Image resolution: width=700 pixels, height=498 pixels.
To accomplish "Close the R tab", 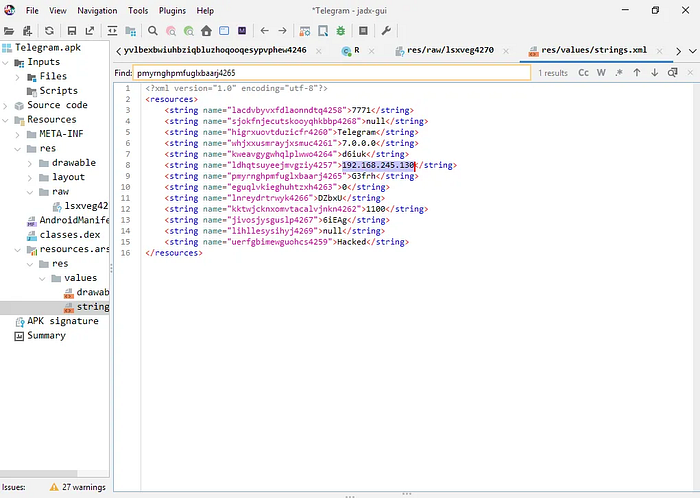I will click(371, 51).
